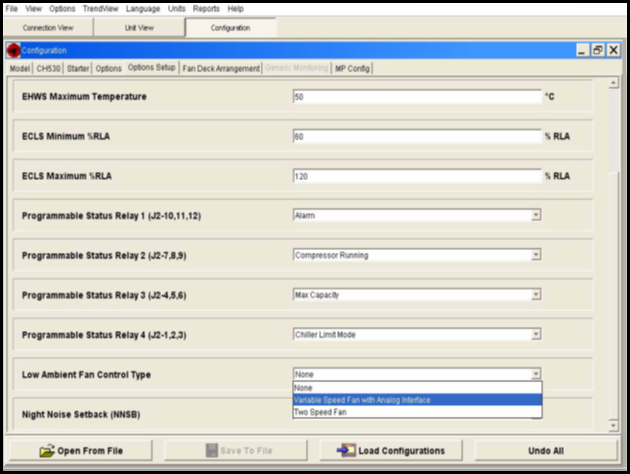
Task: Select the Options Setup tab
Action: [x=151, y=67]
